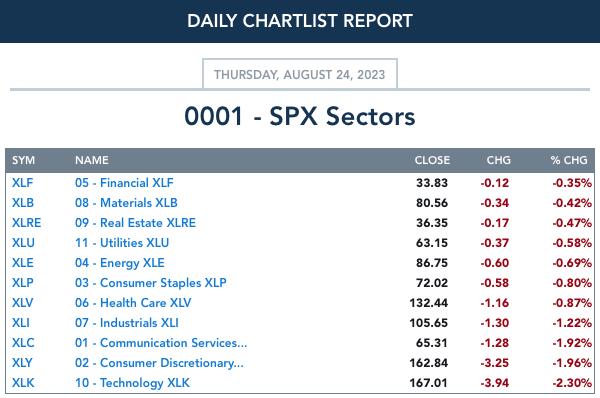Open 03 - Consumer Staples XLP link
The width and height of the screenshot is (600, 398).
(151, 283)
